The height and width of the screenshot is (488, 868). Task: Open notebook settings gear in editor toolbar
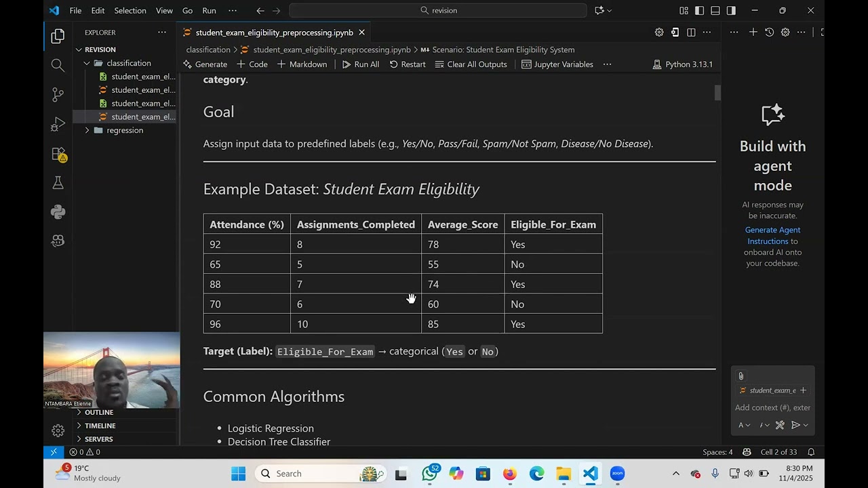pos(658,33)
